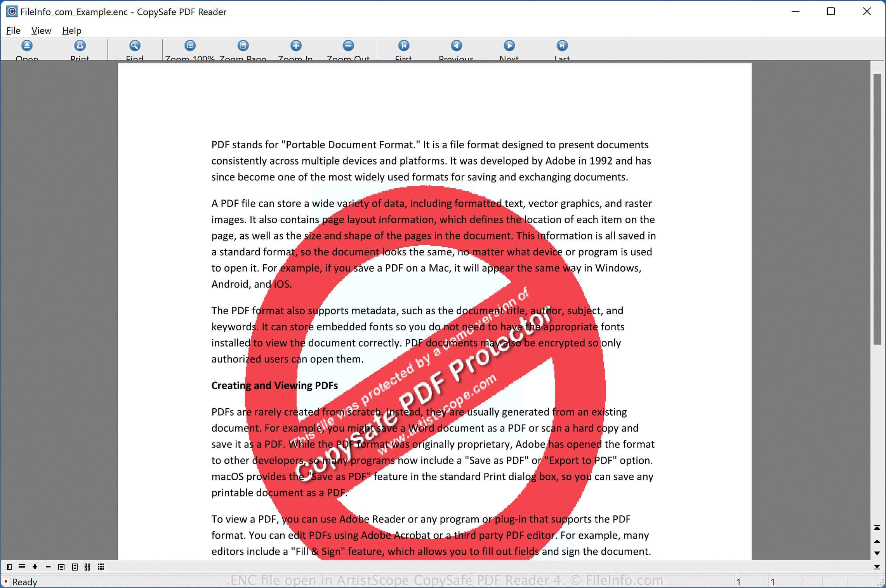Open the Help menu
This screenshot has height=588, width=886.
point(71,31)
